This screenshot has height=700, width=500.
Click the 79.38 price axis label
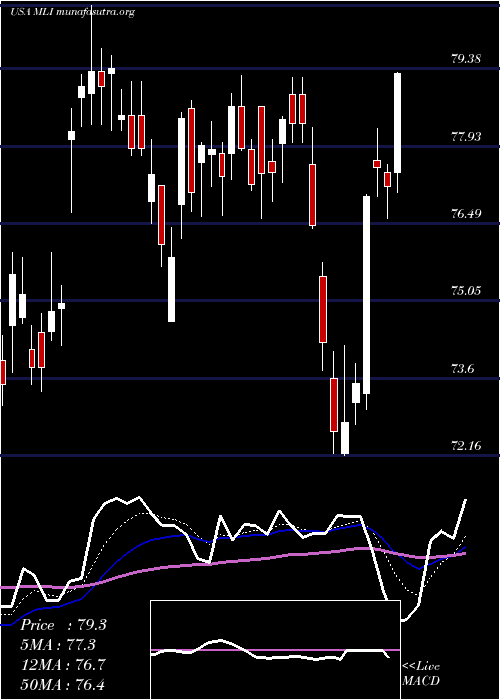point(466,58)
